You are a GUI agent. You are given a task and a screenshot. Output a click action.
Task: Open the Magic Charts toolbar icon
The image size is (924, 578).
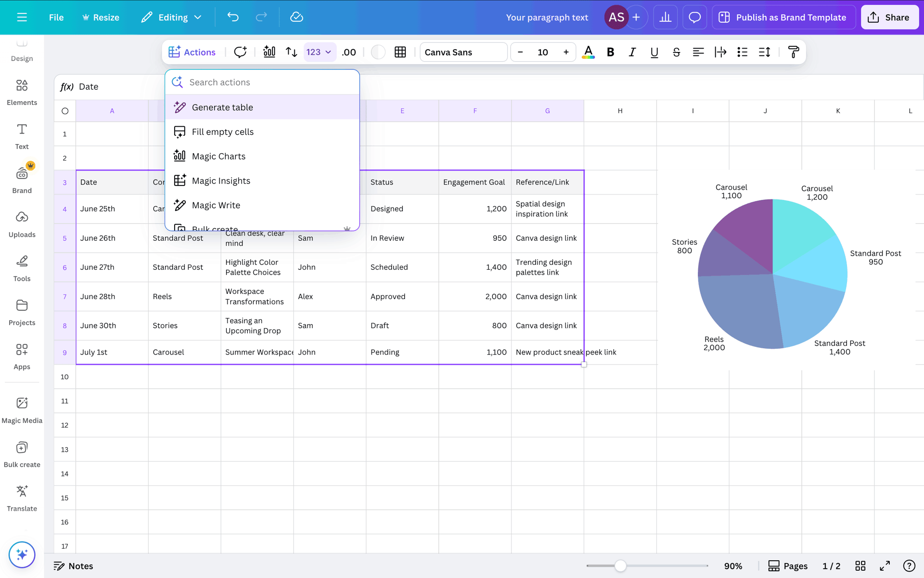click(x=269, y=52)
